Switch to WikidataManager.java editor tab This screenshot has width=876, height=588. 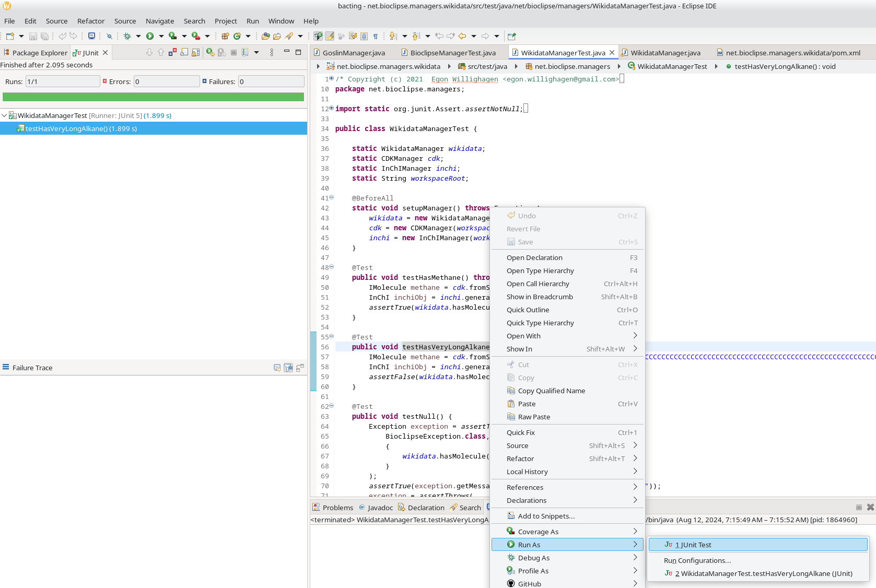pyautogui.click(x=665, y=53)
